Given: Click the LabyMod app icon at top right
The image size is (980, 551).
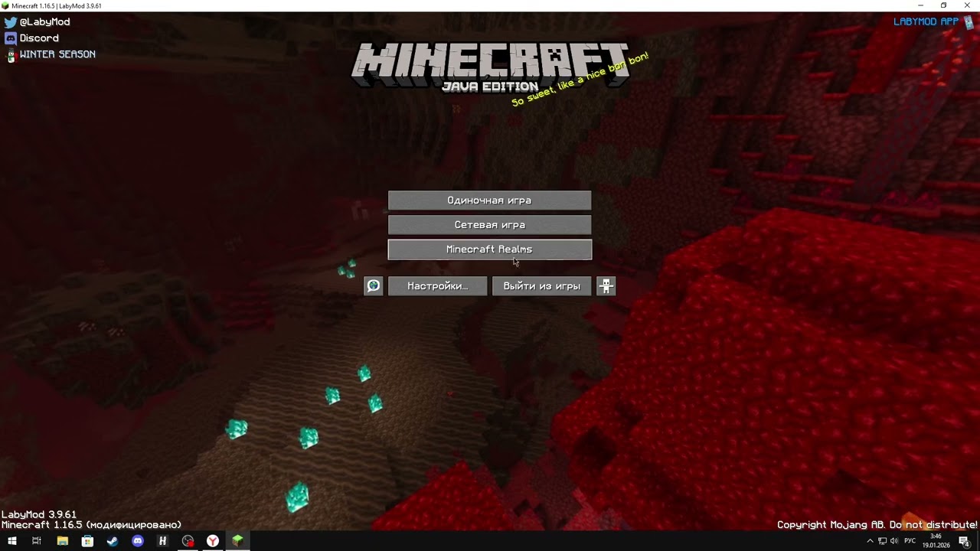Looking at the screenshot, I should point(969,22).
